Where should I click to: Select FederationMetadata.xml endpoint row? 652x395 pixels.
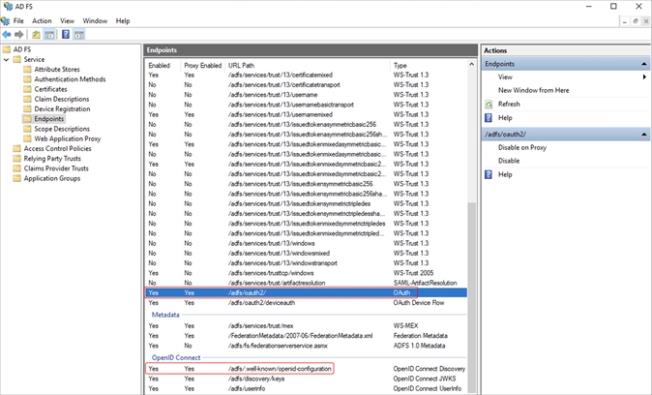(306, 336)
